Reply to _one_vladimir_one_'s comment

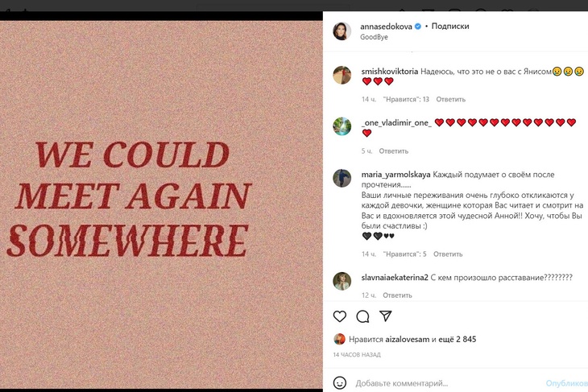(394, 151)
